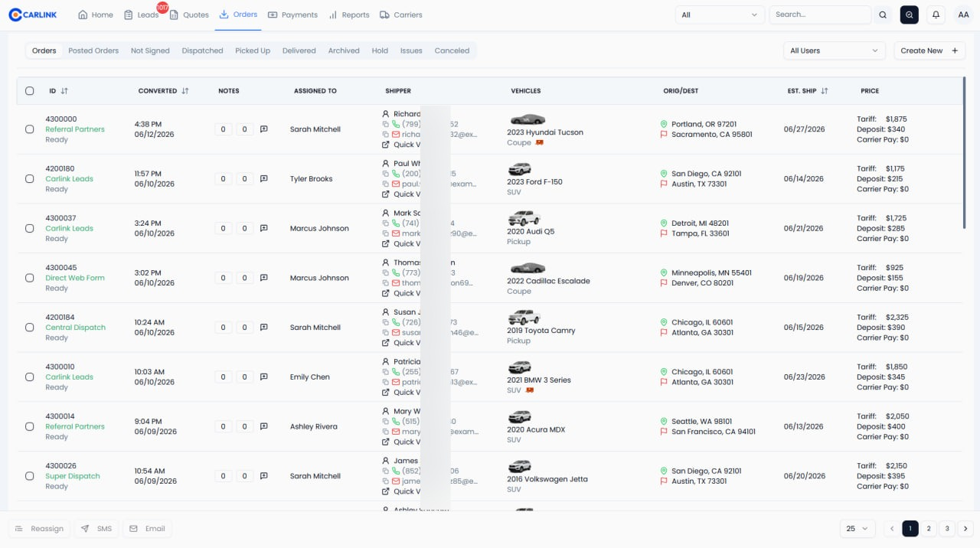Open the All category dropdown

720,15
